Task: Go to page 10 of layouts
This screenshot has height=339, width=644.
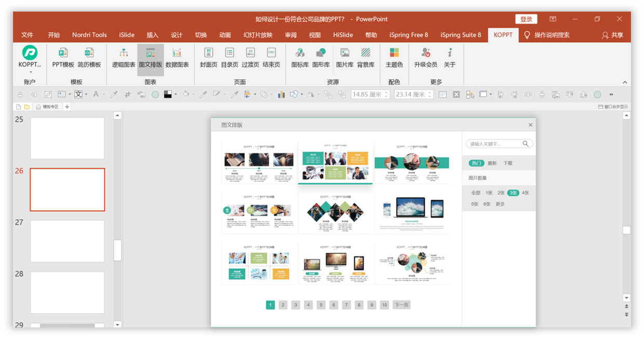Action: point(384,305)
